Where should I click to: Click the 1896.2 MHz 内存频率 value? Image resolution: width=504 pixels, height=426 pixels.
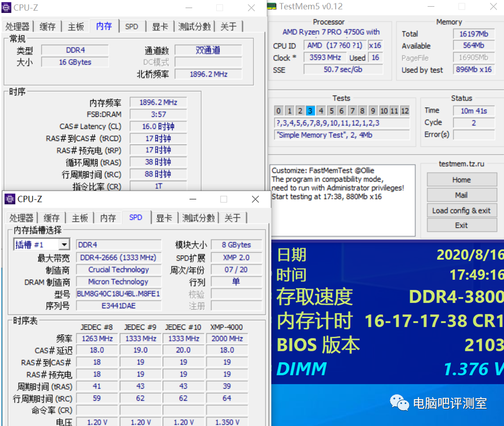158,103
